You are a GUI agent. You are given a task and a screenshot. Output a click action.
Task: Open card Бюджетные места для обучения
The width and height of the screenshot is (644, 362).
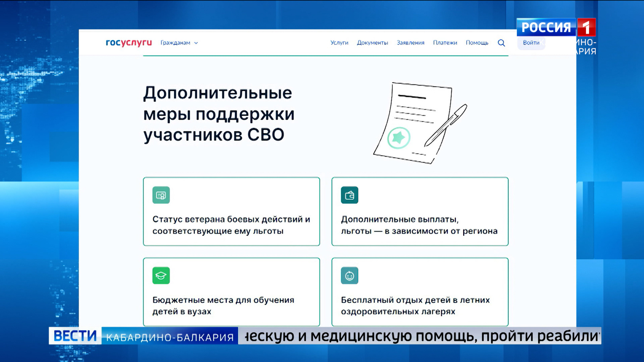[231, 292]
